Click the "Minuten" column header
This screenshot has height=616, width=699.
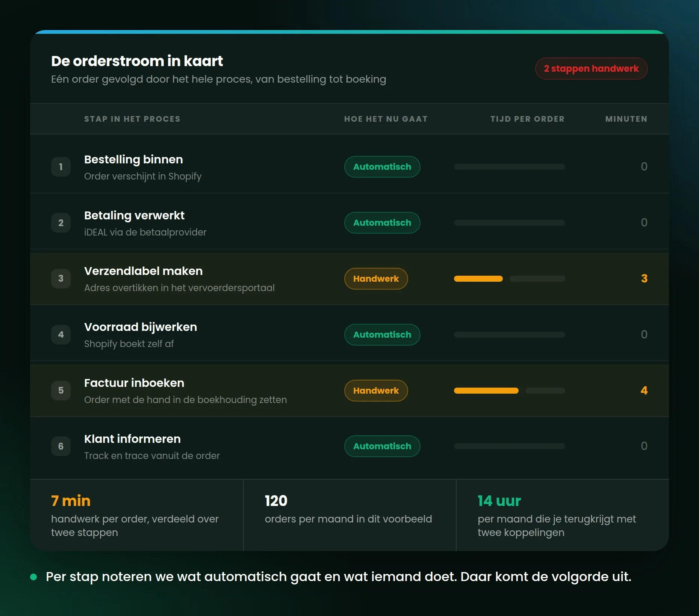click(x=626, y=119)
